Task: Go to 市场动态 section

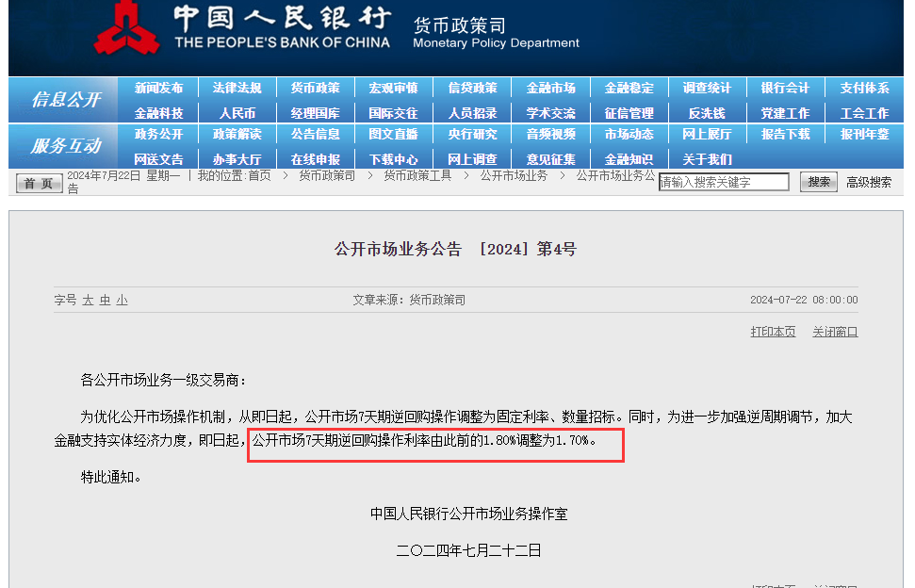Action: [629, 134]
